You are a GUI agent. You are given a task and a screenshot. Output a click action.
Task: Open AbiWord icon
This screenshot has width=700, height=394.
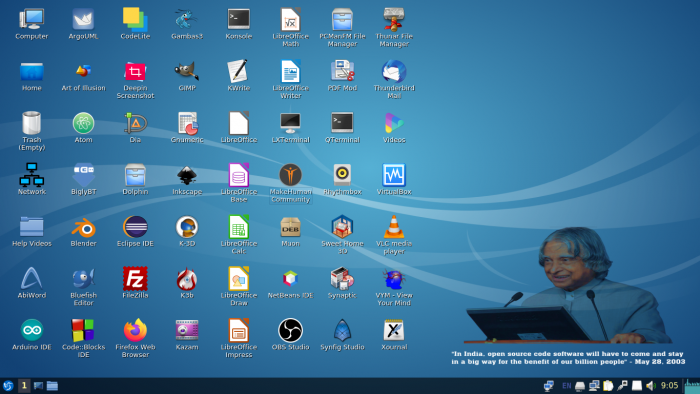(31, 278)
